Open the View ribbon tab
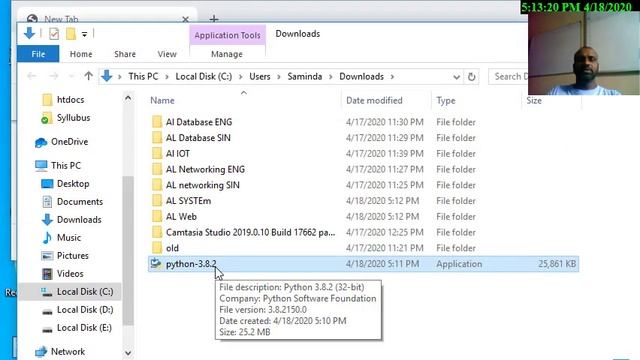The height and width of the screenshot is (360, 640). 167,54
